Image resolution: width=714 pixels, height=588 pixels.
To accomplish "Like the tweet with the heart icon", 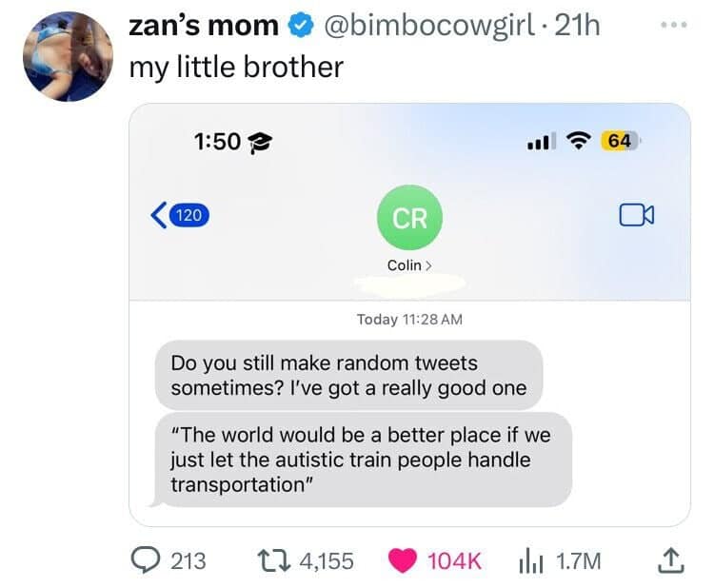I will [x=404, y=560].
